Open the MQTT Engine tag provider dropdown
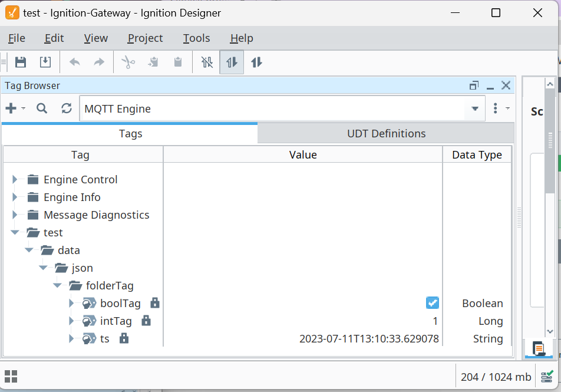 475,108
